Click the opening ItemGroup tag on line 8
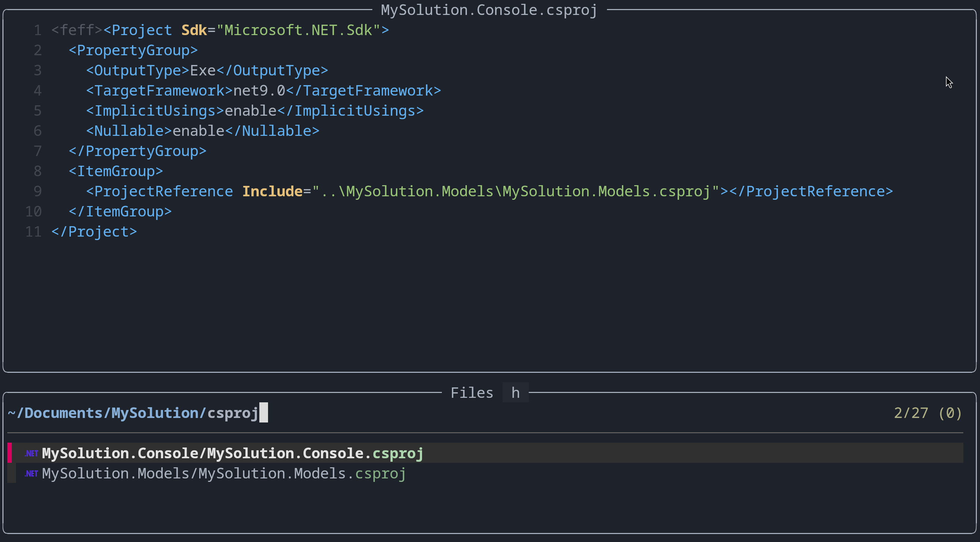 [116, 171]
